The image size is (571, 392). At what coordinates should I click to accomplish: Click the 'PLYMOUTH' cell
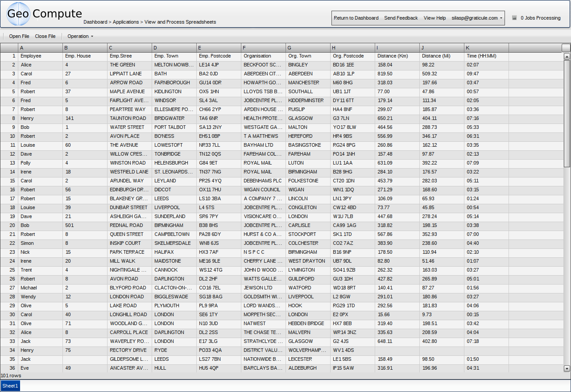pos(174,305)
